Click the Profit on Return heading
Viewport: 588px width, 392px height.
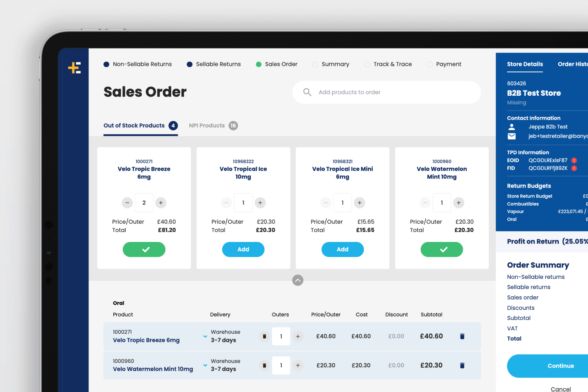(x=547, y=242)
